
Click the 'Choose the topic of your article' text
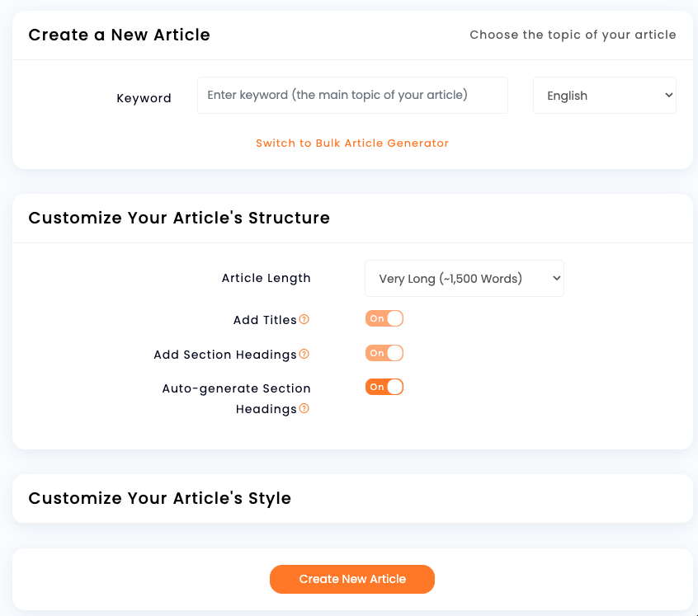(573, 35)
